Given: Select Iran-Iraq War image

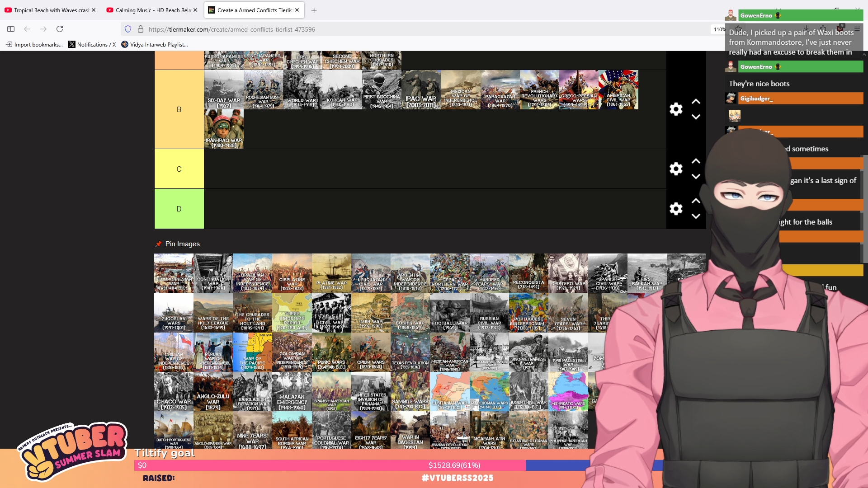Looking at the screenshot, I should [x=224, y=129].
